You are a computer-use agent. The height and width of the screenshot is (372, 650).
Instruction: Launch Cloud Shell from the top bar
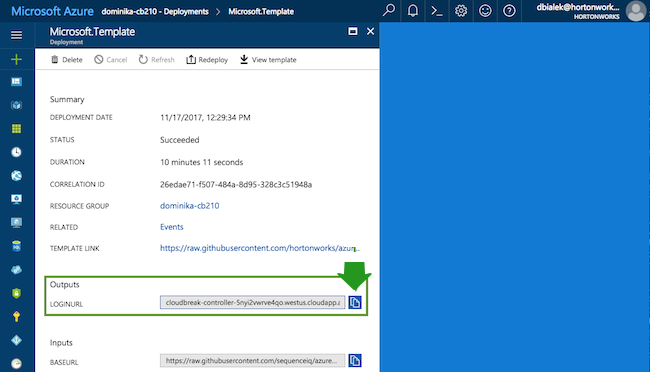click(x=437, y=10)
